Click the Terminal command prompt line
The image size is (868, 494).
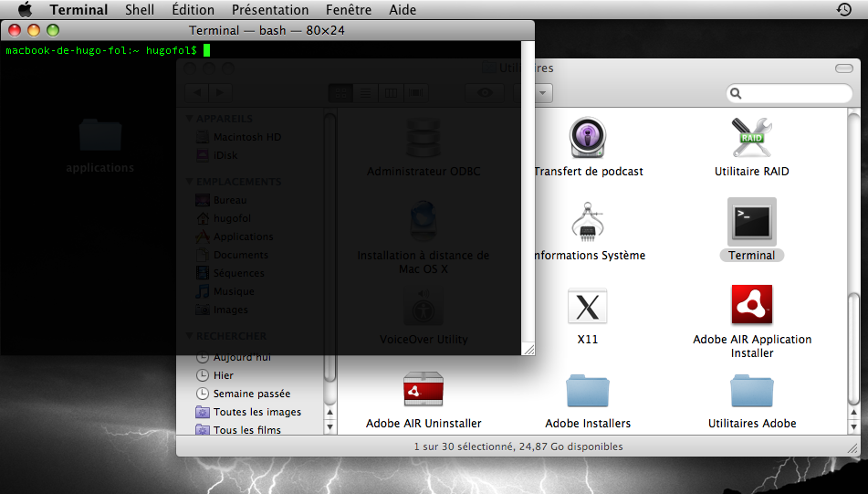(108, 50)
